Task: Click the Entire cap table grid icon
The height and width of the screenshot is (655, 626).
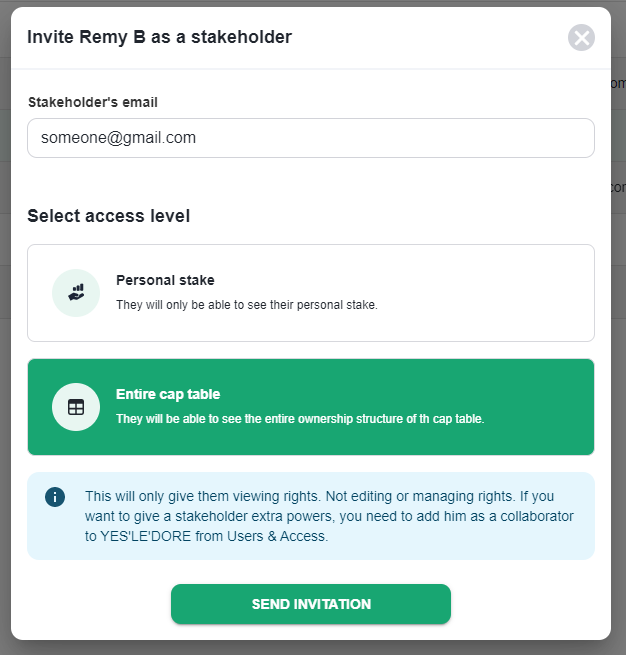Action: (x=76, y=407)
